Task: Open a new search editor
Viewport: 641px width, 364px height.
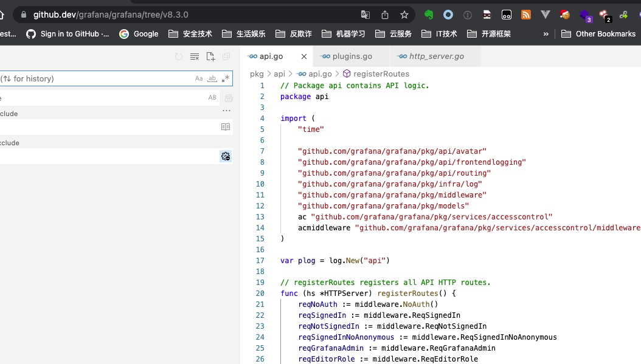Action: coord(210,57)
